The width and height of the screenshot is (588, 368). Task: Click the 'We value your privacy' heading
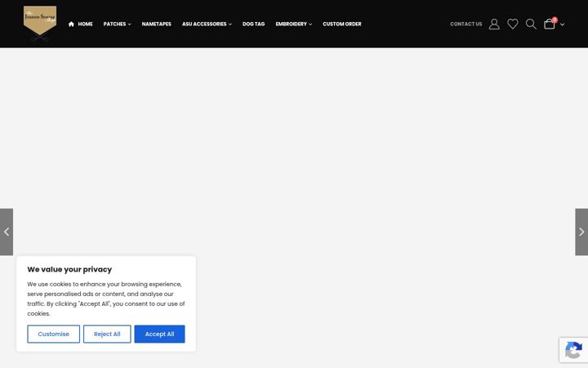click(69, 269)
